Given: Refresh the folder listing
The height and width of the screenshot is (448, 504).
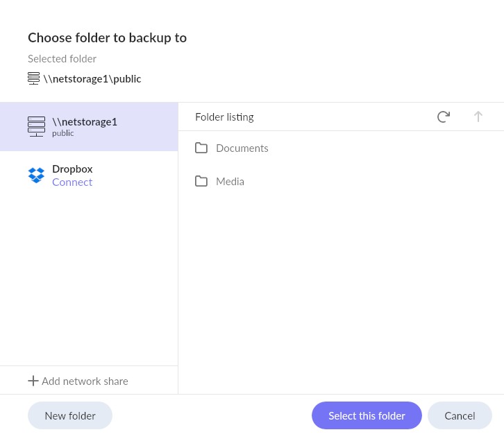Looking at the screenshot, I should [443, 117].
